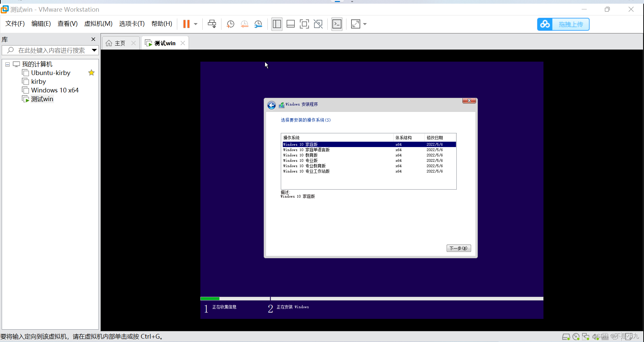Image resolution: width=644 pixels, height=342 pixels.
Task: Select Ubuntu-kirby in the library
Action: 51,73
